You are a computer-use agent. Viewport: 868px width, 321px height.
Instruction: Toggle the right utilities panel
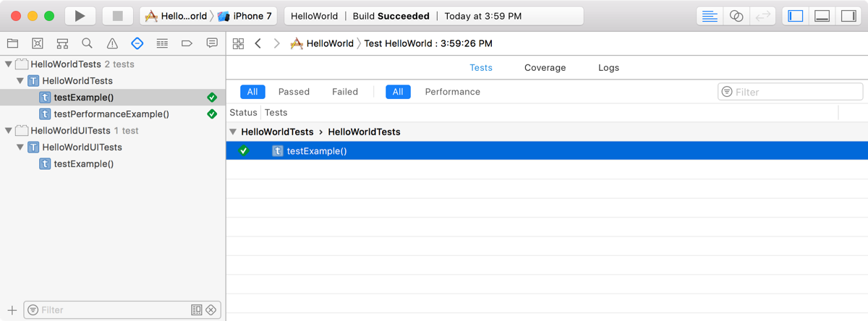(847, 16)
